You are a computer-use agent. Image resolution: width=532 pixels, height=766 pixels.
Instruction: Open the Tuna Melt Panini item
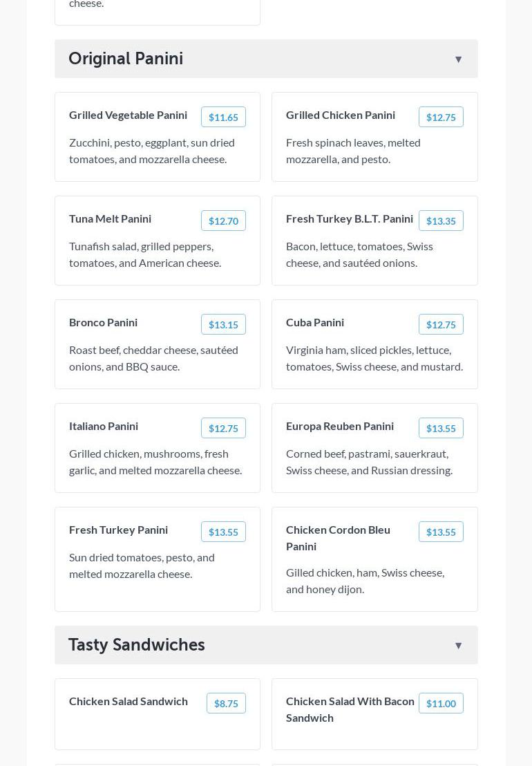[110, 218]
